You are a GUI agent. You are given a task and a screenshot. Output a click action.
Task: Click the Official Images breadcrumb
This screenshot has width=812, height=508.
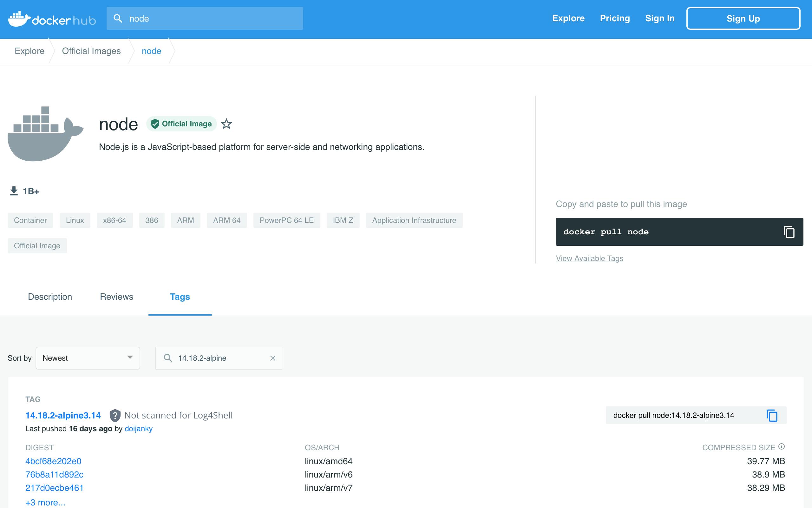91,51
